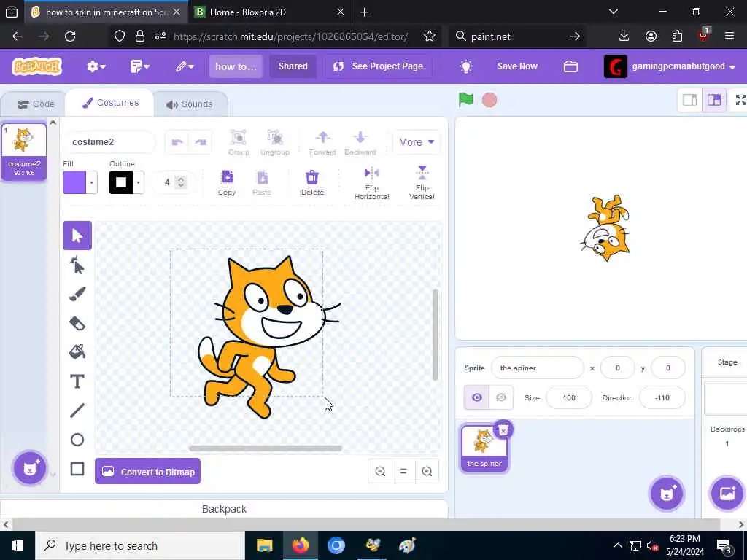Click Flip Horizontal
Viewport: 747px width, 560px height.
pos(371,182)
